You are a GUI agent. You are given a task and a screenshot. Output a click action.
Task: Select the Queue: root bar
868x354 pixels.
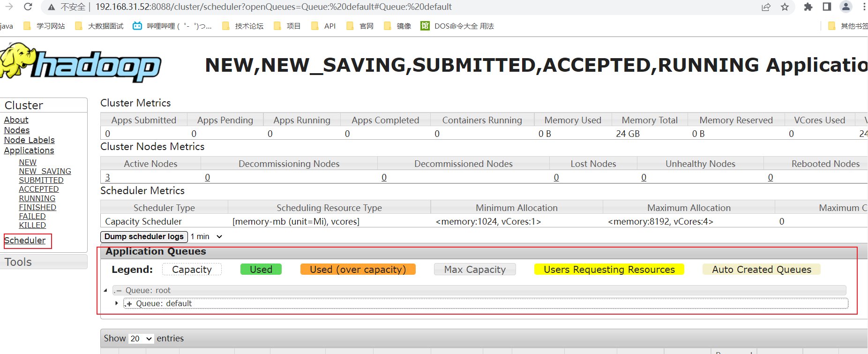[479, 290]
